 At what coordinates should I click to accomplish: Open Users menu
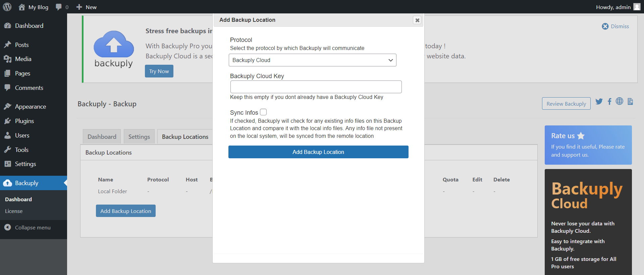click(34, 135)
